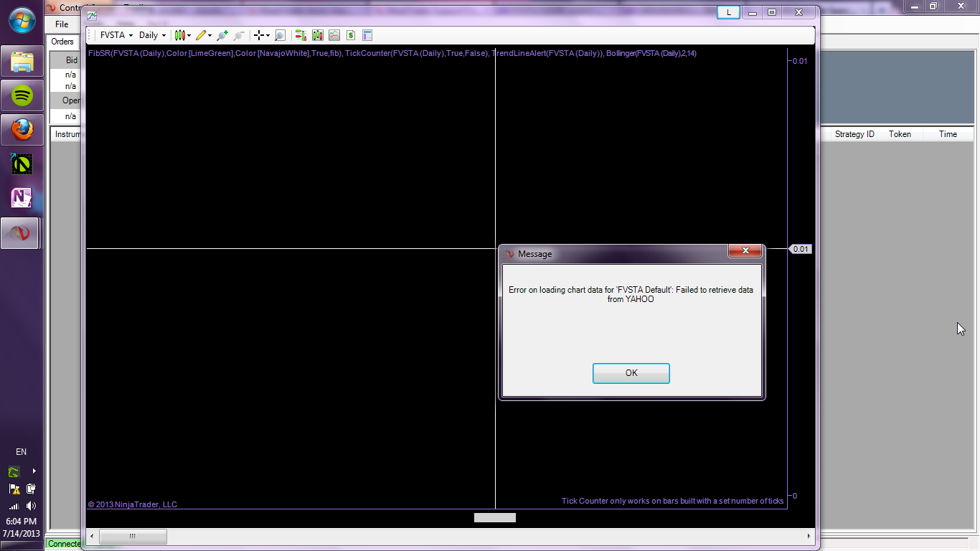Open the network signal tray icon

click(x=14, y=506)
